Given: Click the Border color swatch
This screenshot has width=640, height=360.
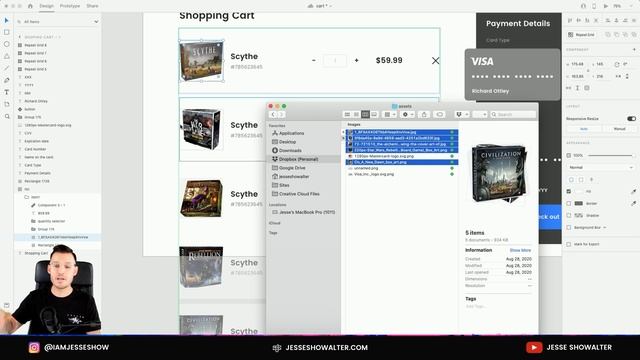Looking at the screenshot, I should tap(579, 203).
